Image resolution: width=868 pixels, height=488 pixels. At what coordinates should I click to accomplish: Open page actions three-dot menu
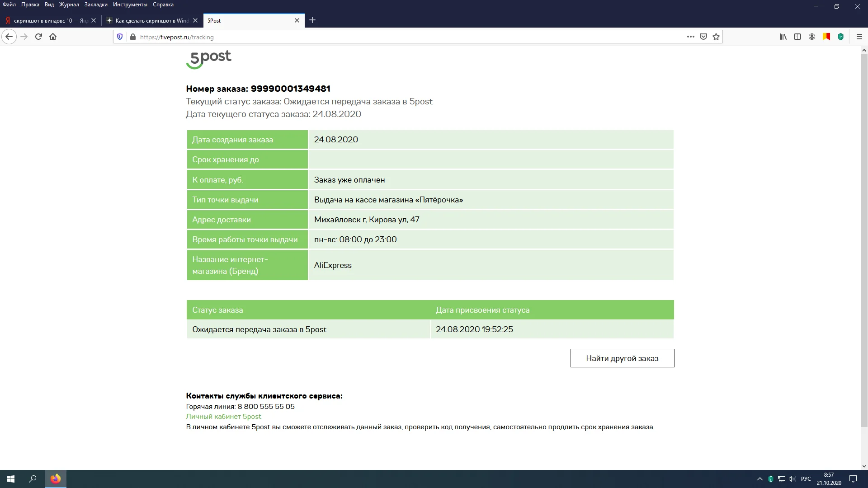pos(690,37)
